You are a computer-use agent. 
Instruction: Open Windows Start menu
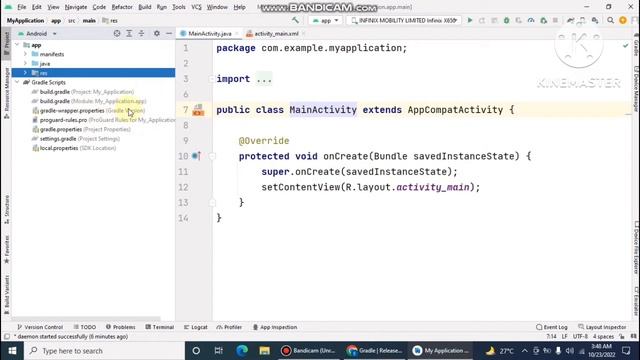tap(12, 351)
